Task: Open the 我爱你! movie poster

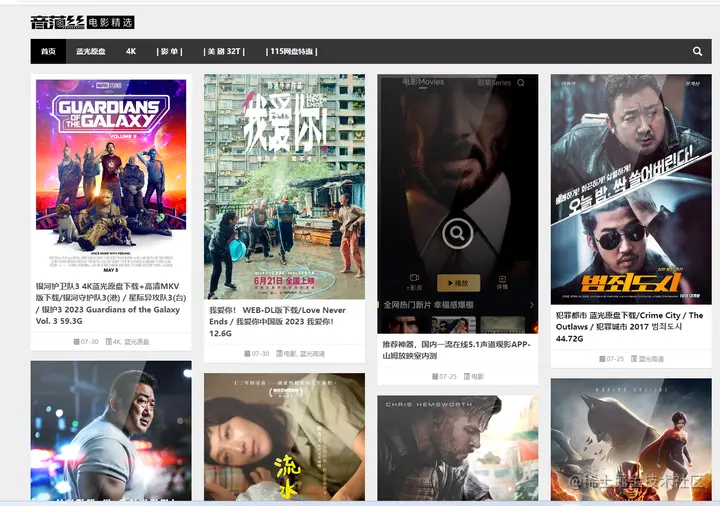Action: click(x=285, y=186)
